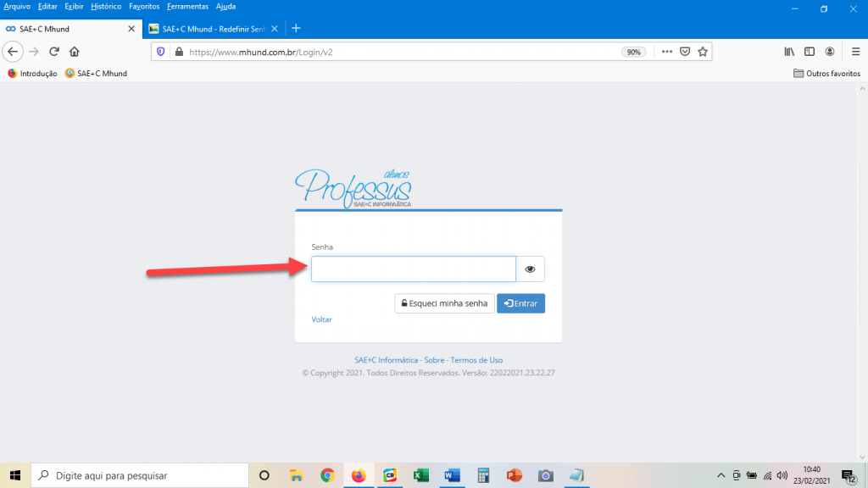The width and height of the screenshot is (868, 488).
Task: Open the Favoritos menu
Action: tap(144, 7)
